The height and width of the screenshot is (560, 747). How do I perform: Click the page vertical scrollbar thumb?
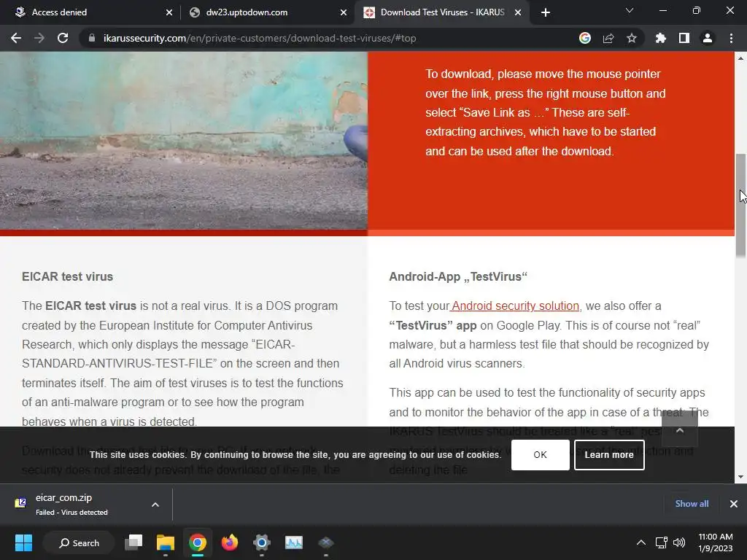740,206
